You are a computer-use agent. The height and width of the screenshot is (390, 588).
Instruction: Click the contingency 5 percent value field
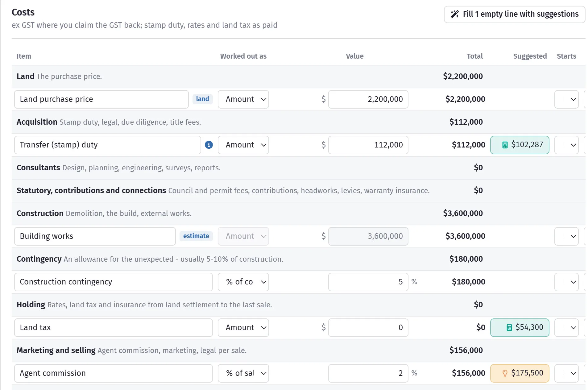coord(368,282)
